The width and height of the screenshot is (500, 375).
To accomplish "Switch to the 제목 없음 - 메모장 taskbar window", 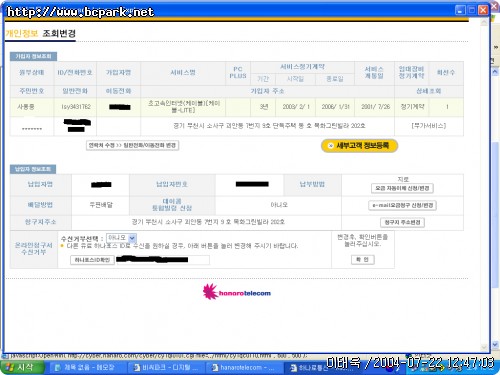I will (x=87, y=367).
